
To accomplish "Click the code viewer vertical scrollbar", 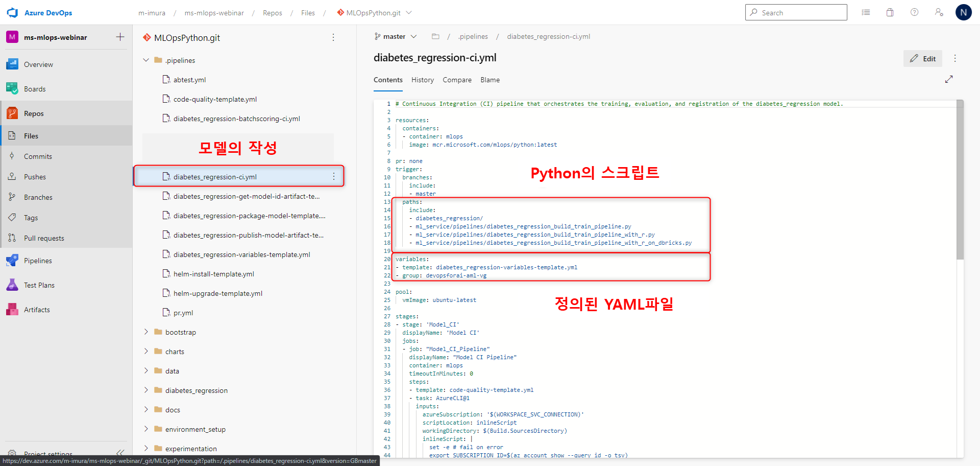I will tap(960, 179).
